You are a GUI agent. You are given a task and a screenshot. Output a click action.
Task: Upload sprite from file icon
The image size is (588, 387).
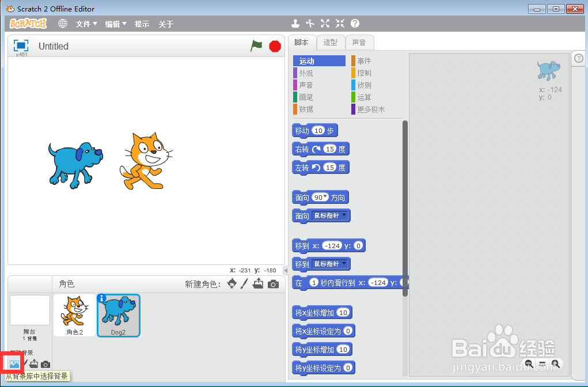[x=258, y=284]
